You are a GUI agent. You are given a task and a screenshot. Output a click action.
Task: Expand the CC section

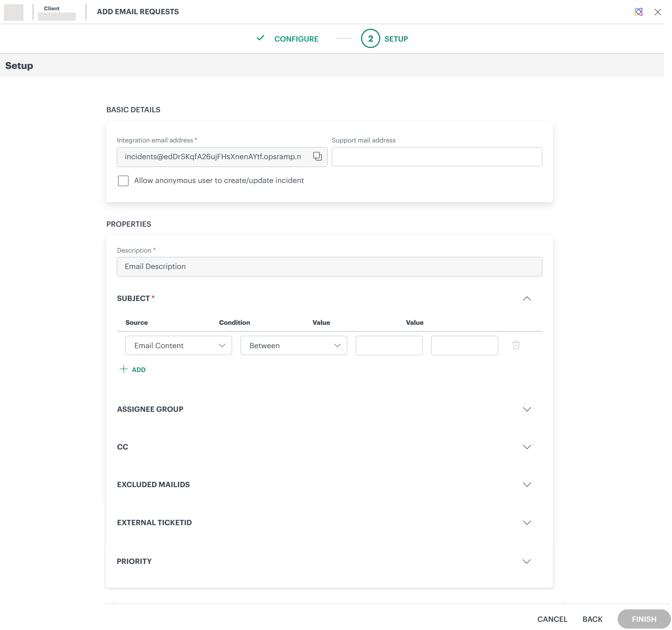pyautogui.click(x=527, y=447)
